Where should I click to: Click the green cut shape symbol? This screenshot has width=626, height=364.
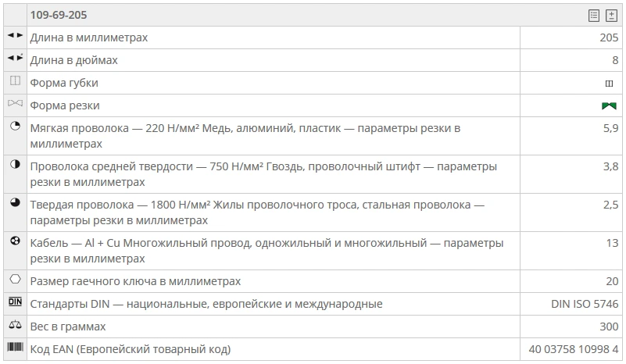tap(609, 105)
